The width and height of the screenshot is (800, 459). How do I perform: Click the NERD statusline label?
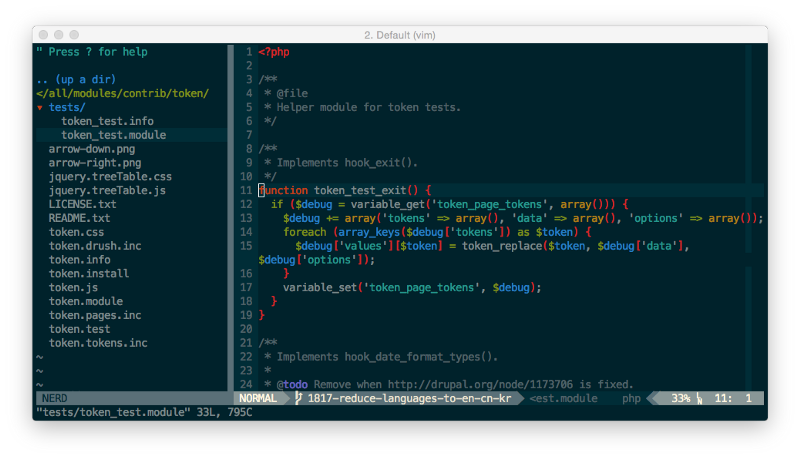[x=55, y=398]
